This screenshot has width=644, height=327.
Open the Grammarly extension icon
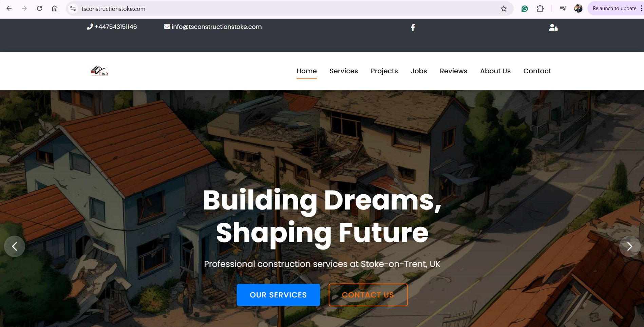pos(525,8)
